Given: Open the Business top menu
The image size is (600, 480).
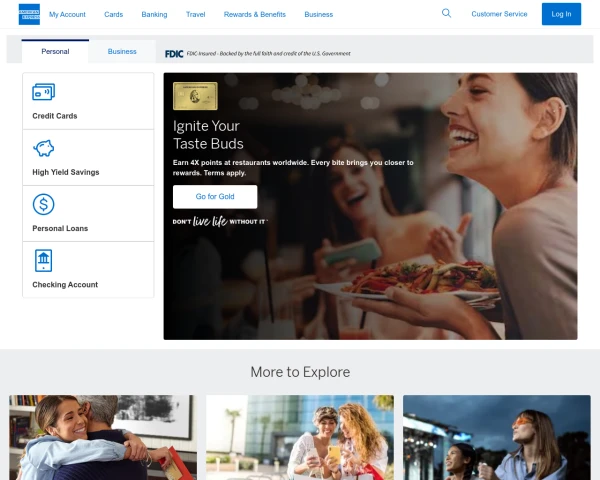Looking at the screenshot, I should (319, 15).
